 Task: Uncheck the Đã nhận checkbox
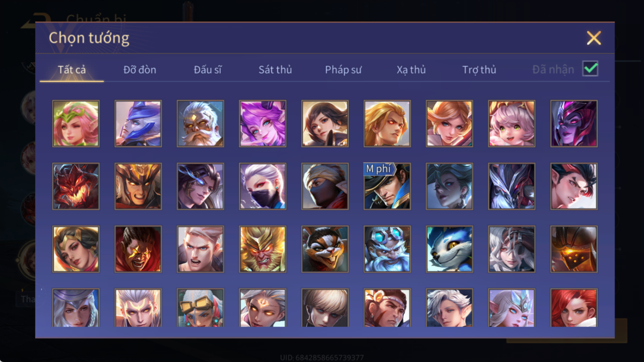590,69
